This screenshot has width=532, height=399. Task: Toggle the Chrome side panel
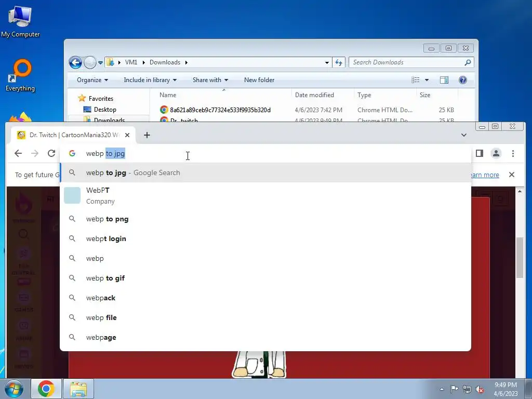[480, 153]
